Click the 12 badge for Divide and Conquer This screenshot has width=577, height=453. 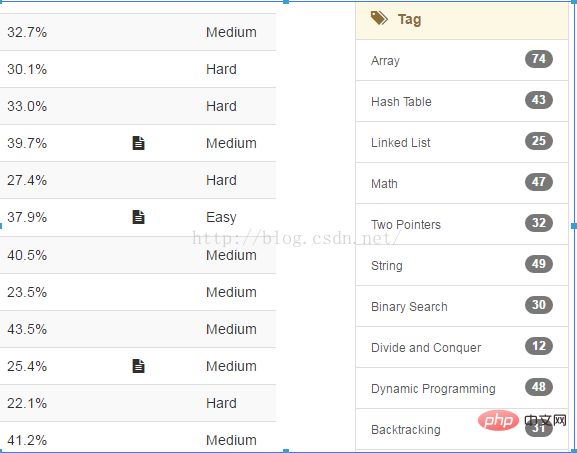click(x=539, y=346)
